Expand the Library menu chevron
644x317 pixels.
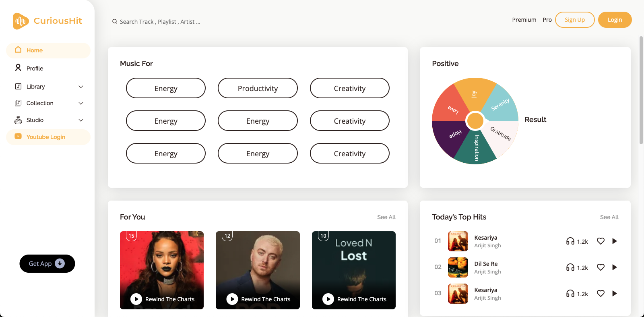pyautogui.click(x=81, y=87)
